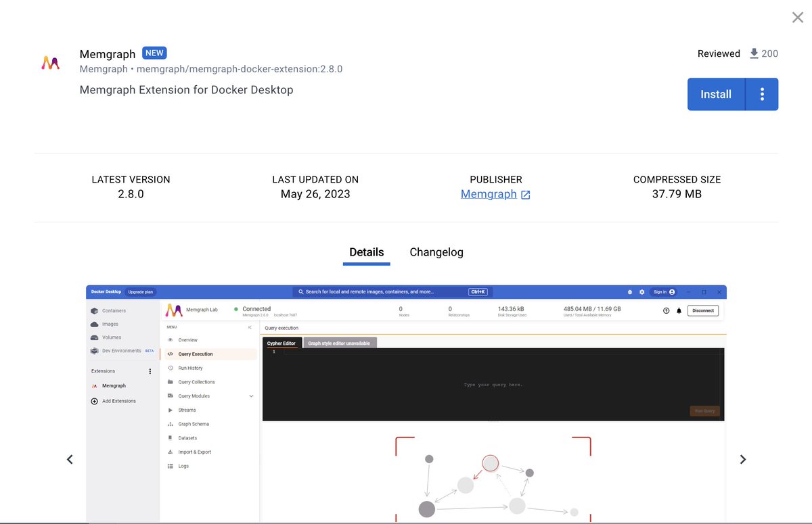The width and height of the screenshot is (812, 524).
Task: Click into the Cypher query editor area
Action: (x=493, y=384)
